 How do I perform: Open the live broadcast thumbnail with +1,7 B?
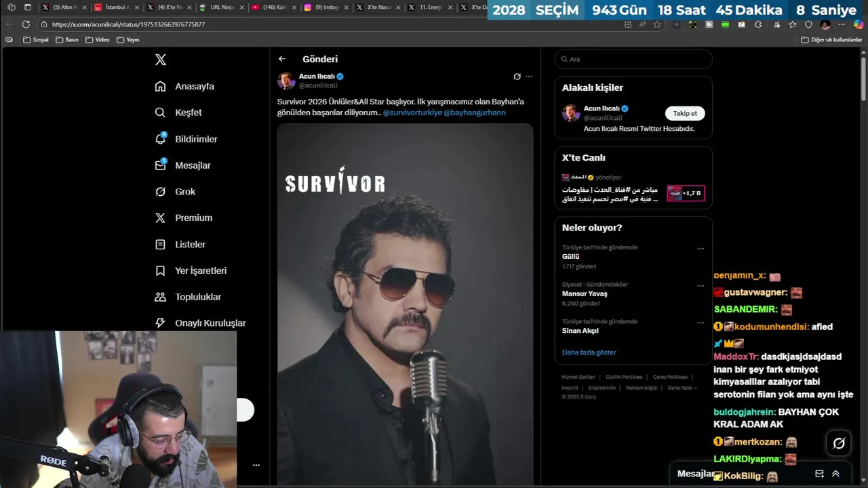tap(686, 193)
